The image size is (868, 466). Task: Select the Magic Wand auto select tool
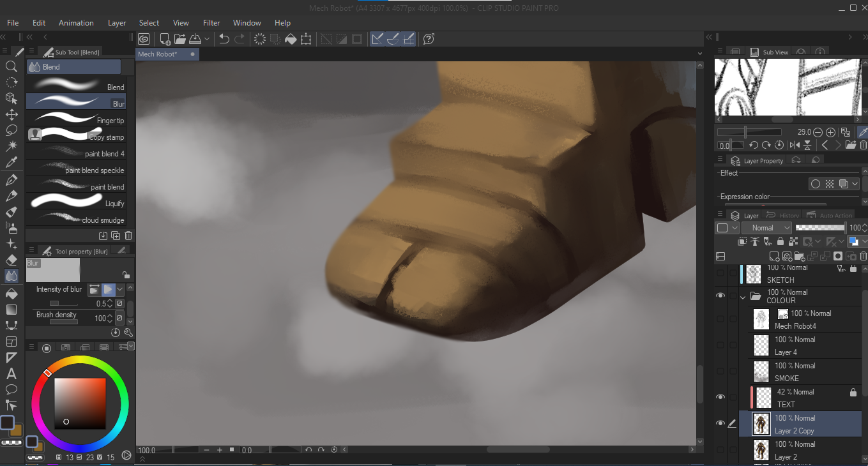coord(11,146)
